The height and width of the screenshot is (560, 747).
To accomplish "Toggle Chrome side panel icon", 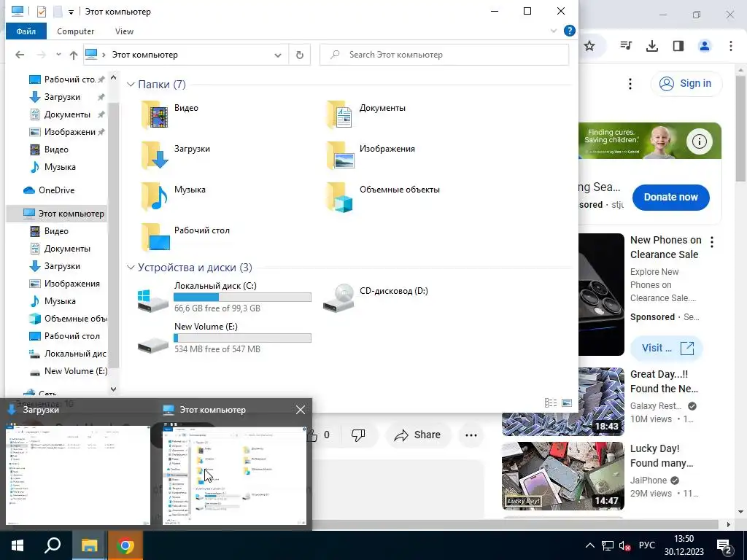I will click(678, 46).
